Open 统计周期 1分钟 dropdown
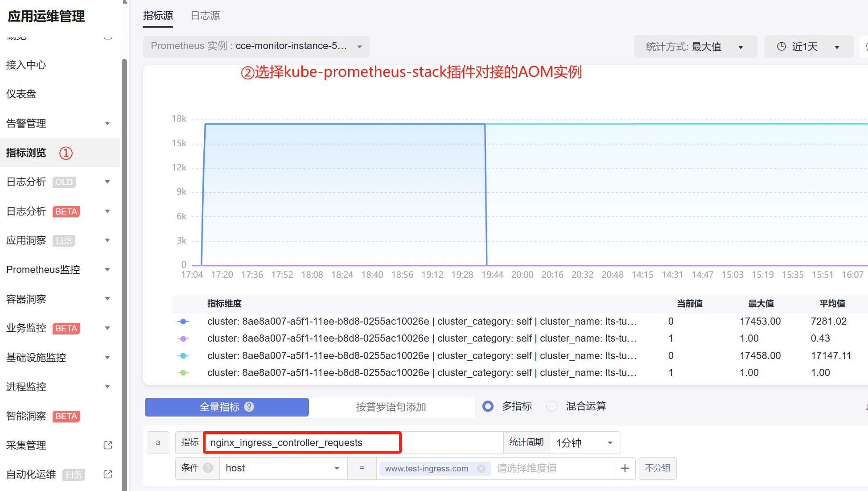 [584, 443]
